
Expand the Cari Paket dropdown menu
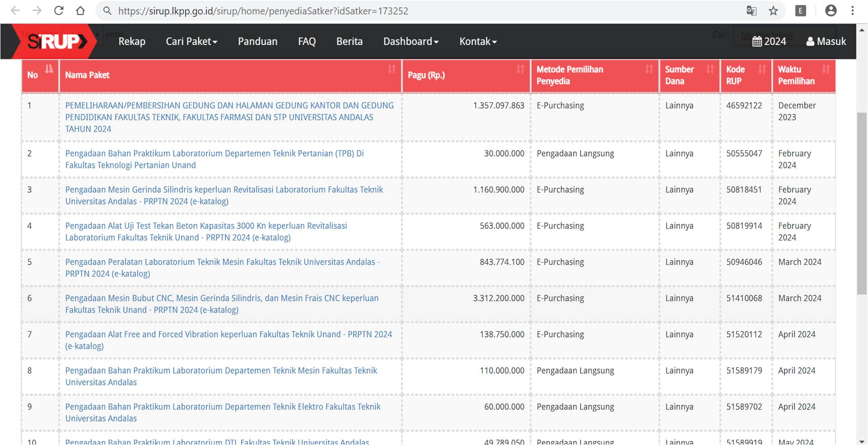point(191,42)
